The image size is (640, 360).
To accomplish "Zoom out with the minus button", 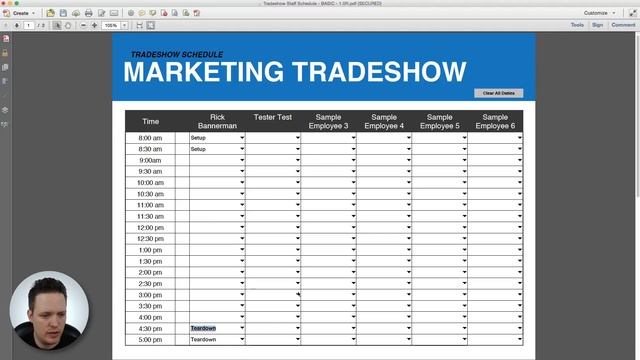I will tap(83, 25).
